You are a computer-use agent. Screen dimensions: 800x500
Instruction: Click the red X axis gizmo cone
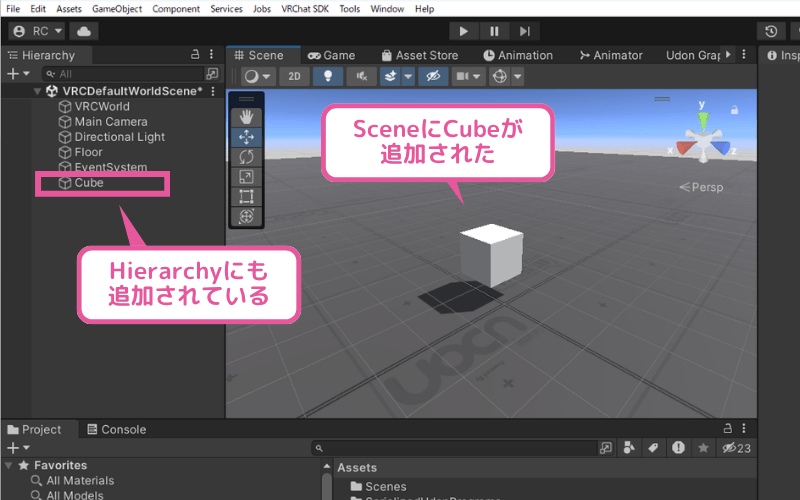pyautogui.click(x=686, y=147)
